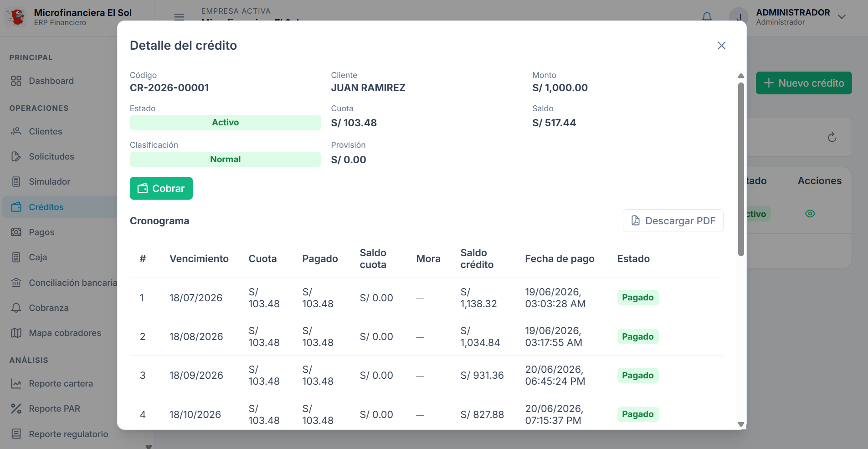Click the user avatar in header

(739, 17)
